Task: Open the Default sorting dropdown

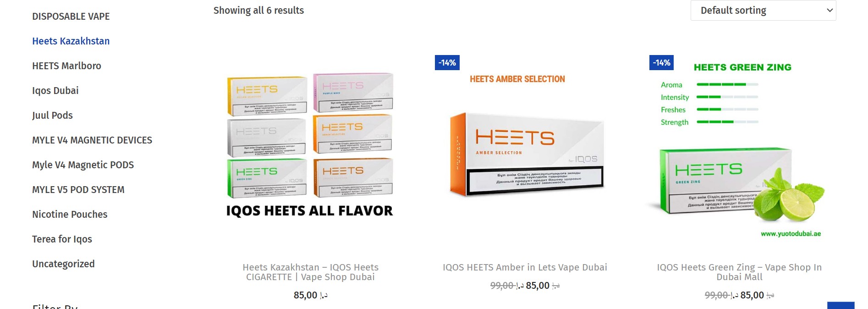Action: [763, 11]
